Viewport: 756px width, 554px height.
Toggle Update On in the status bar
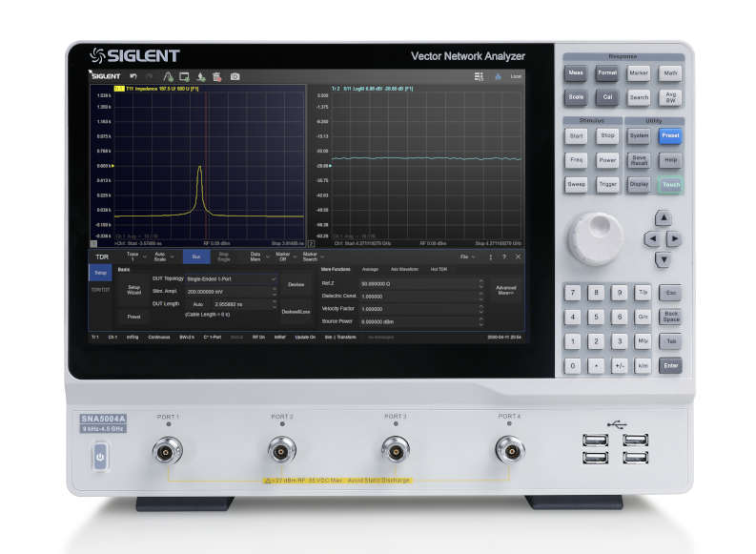click(x=305, y=337)
